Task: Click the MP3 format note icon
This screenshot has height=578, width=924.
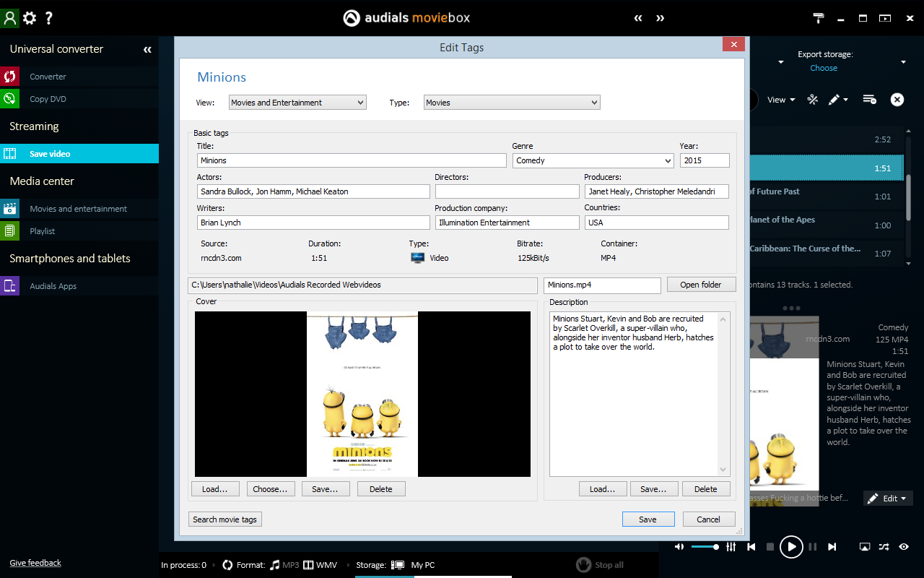Action: coord(274,565)
